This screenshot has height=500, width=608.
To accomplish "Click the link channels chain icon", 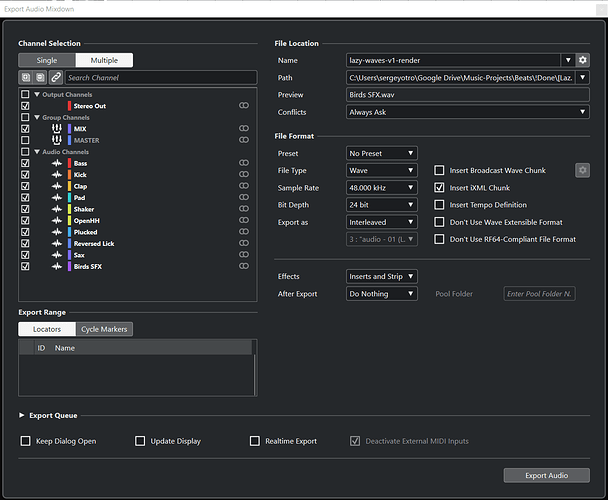I will point(56,77).
